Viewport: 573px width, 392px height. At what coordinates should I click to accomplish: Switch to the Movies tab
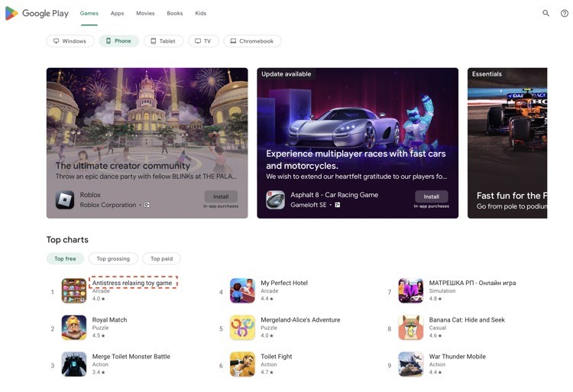(x=145, y=13)
